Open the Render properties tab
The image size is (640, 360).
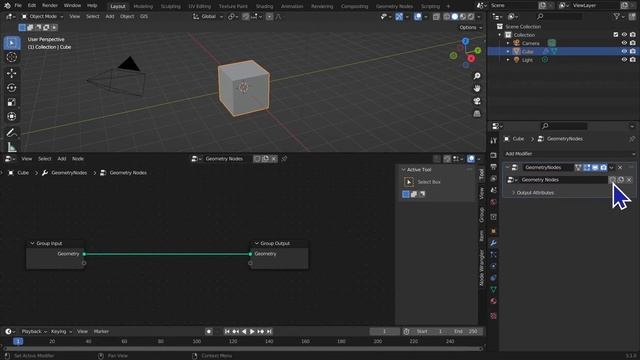pyautogui.click(x=493, y=155)
